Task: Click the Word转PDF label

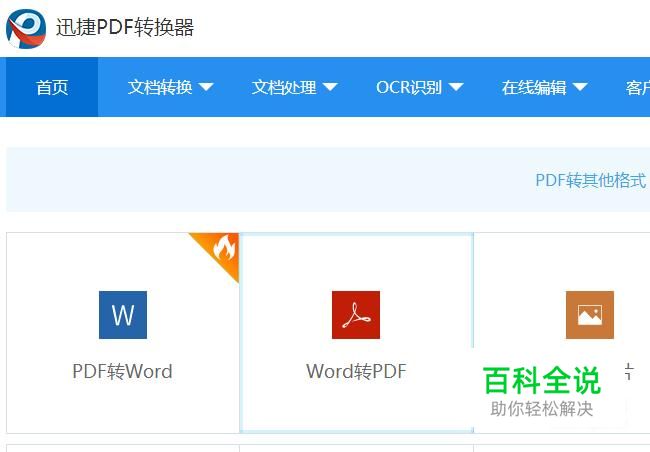Action: coord(356,371)
